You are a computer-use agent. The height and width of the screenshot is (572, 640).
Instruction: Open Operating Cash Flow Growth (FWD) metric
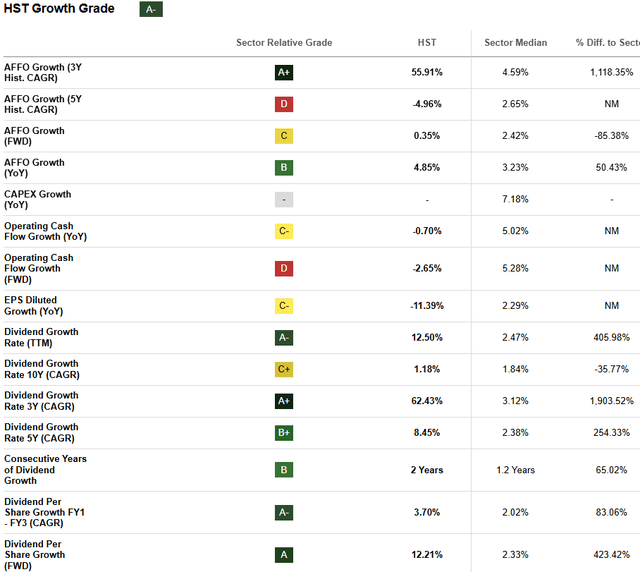pos(39,268)
